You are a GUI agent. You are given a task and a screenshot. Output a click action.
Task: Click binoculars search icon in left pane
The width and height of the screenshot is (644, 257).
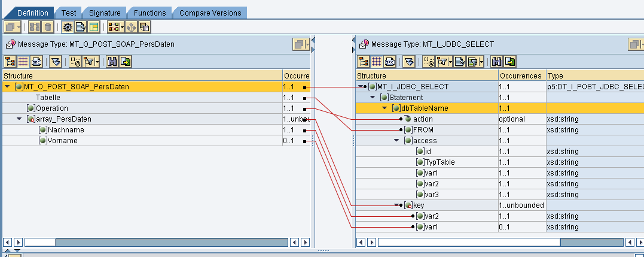click(112, 61)
